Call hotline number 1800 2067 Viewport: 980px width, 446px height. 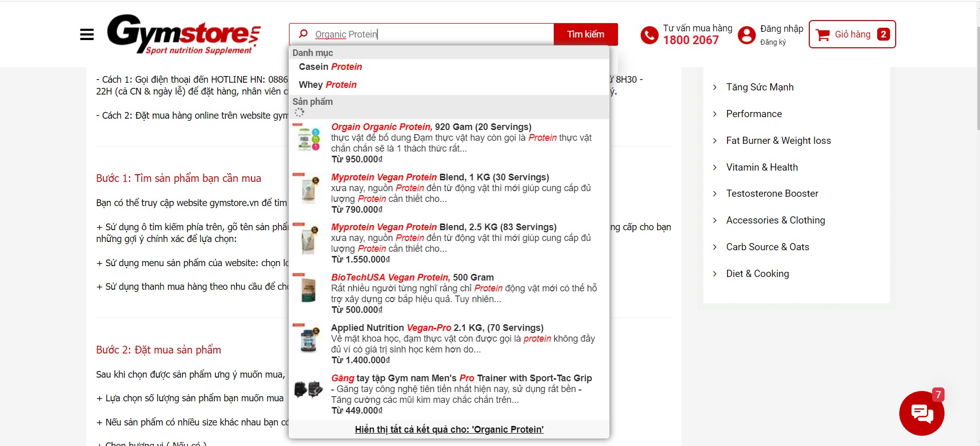tap(691, 40)
